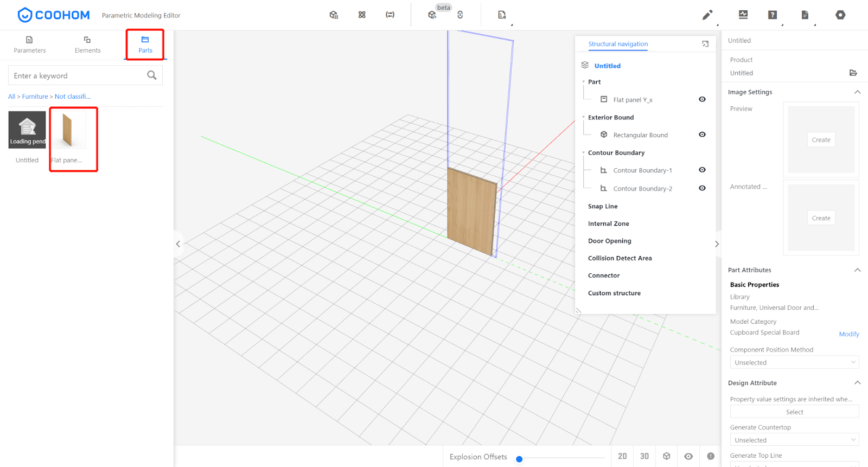This screenshot has height=467, width=868.
Task: Hide the Flat panel Y_x part
Action: click(702, 99)
